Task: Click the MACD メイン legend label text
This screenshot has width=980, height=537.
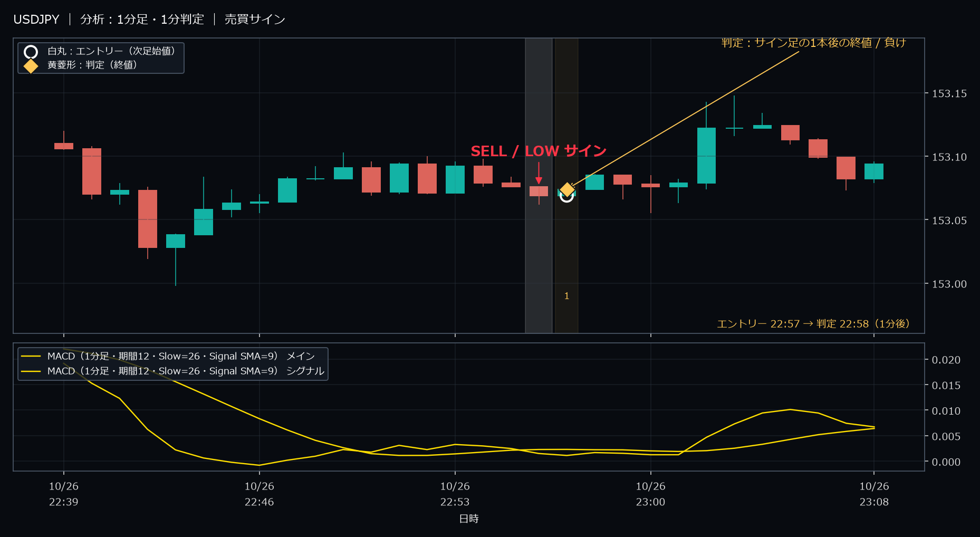Action: click(x=181, y=357)
